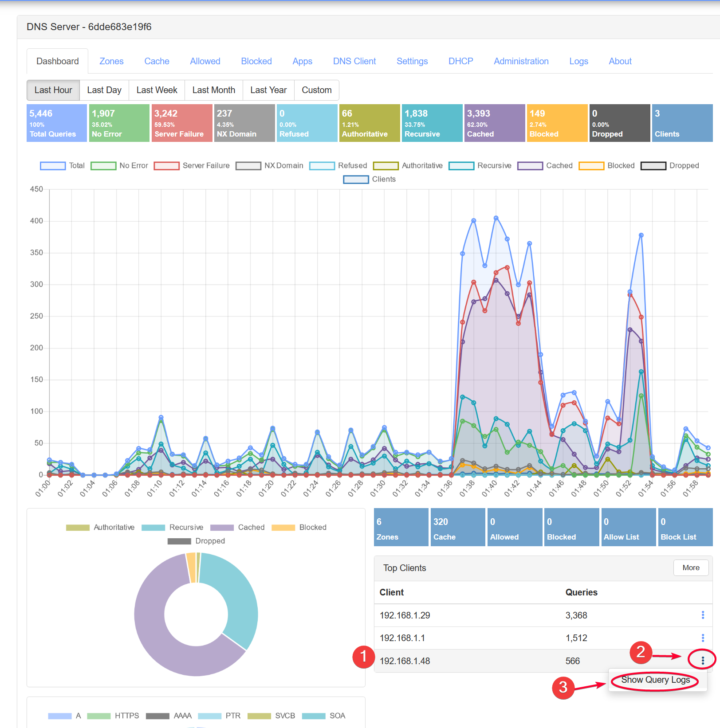Screen dimensions: 720x728
Task: Toggle Authoritative slice in doughnut legend
Action: pos(100,527)
